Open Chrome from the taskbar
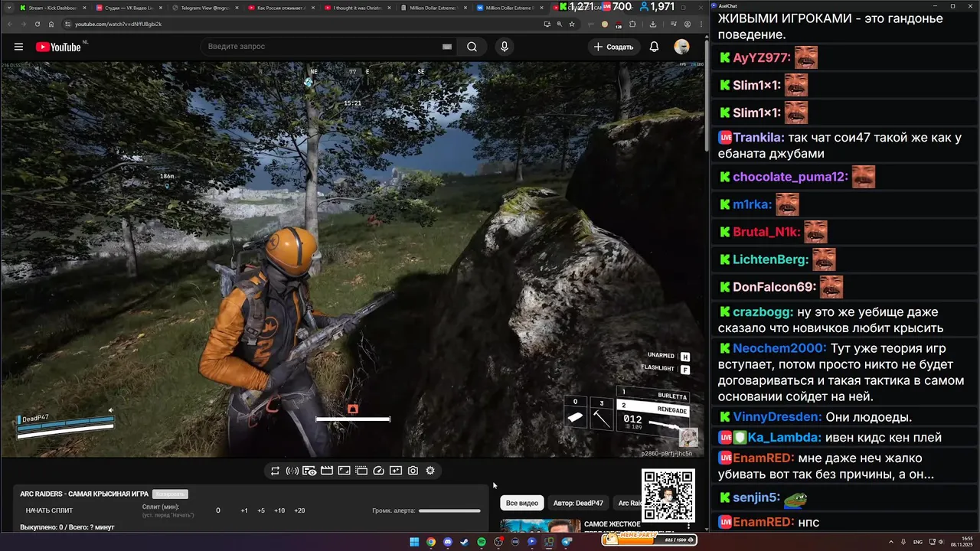The height and width of the screenshot is (551, 980). coord(431,542)
